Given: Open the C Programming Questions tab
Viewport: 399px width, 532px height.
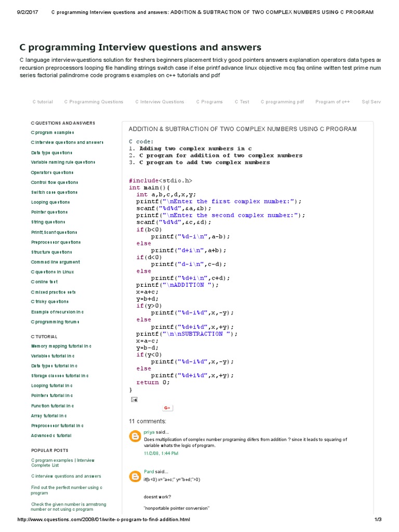Looking at the screenshot, I should pyautogui.click(x=94, y=102).
